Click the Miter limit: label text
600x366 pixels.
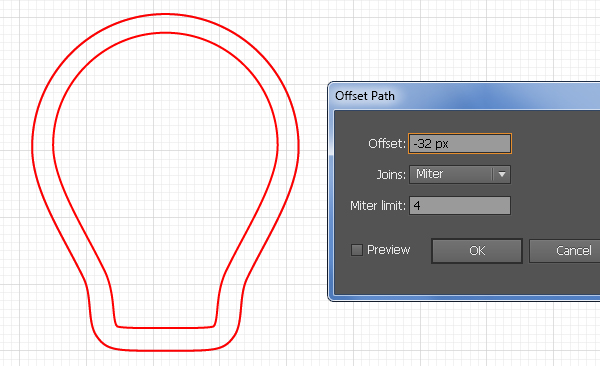[378, 206]
